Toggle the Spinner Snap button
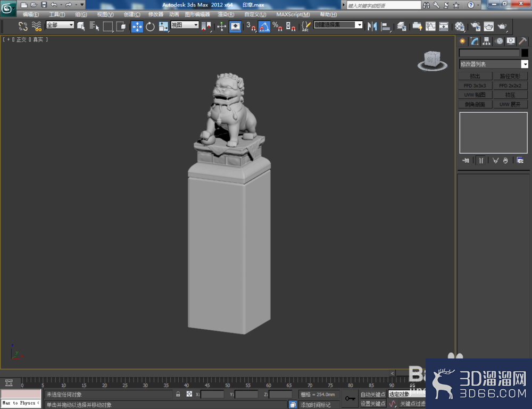 (290, 27)
